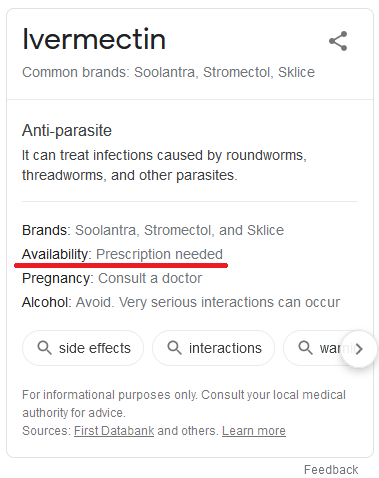Click magnifier icon in side effects chip

pyautogui.click(x=44, y=348)
